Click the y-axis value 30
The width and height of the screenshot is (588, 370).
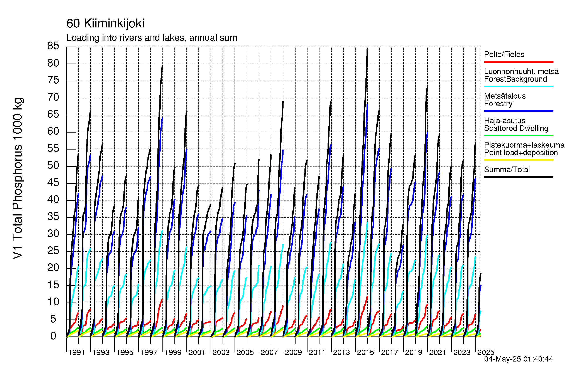pyautogui.click(x=53, y=234)
